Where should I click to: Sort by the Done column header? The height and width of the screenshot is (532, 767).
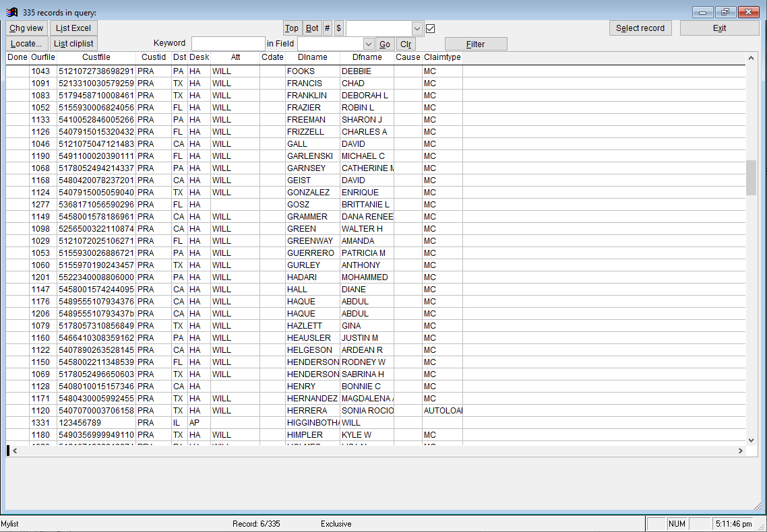point(18,57)
